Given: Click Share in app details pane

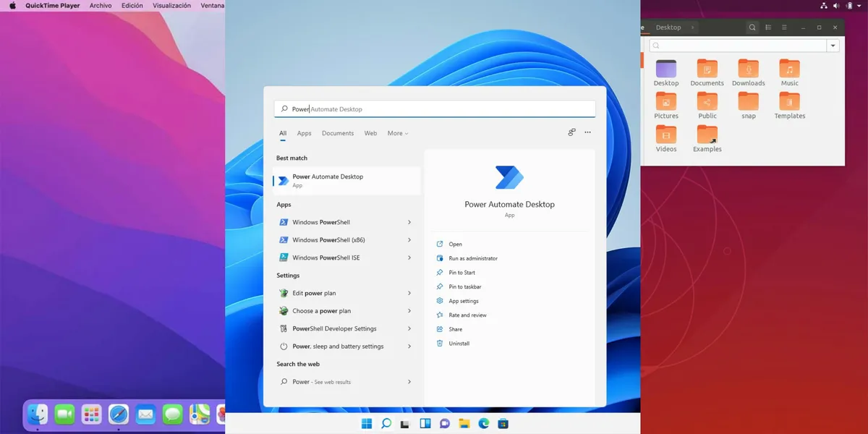Looking at the screenshot, I should coord(455,329).
